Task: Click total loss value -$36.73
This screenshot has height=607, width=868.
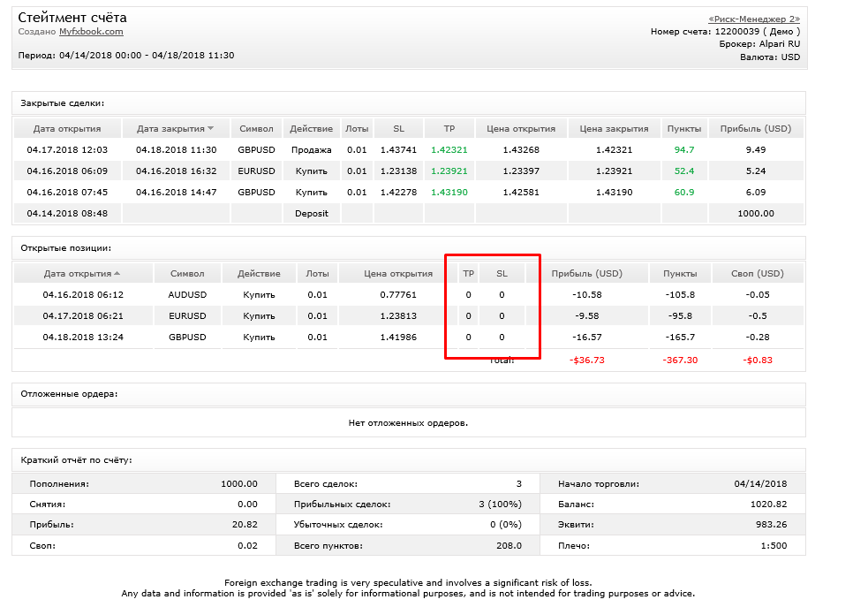Action: 587,360
